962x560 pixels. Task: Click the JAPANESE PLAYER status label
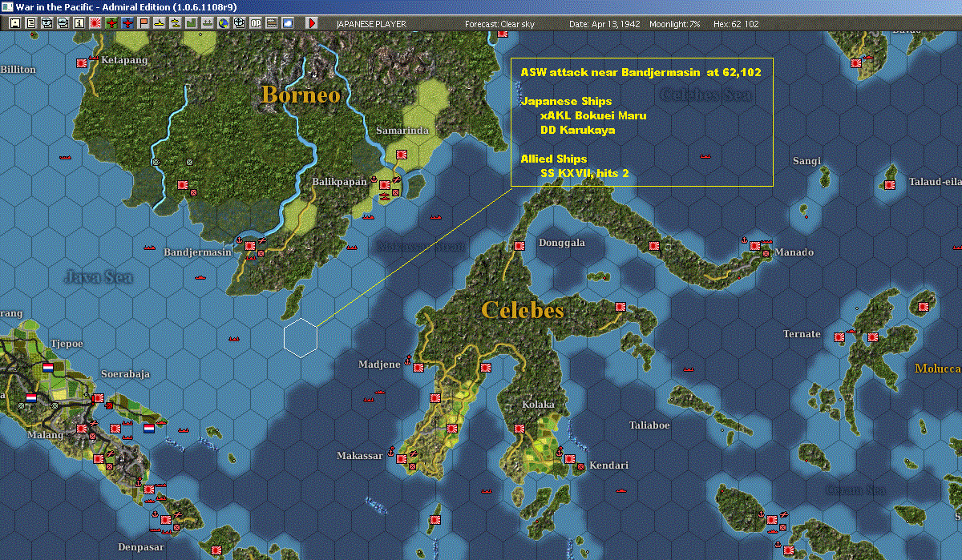[371, 24]
